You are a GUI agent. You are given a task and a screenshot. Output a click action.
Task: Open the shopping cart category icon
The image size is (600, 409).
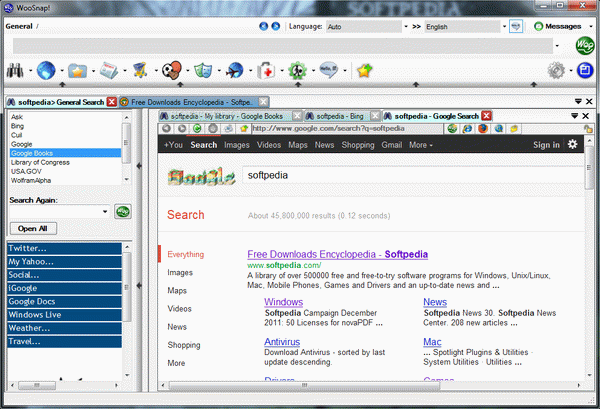point(140,70)
